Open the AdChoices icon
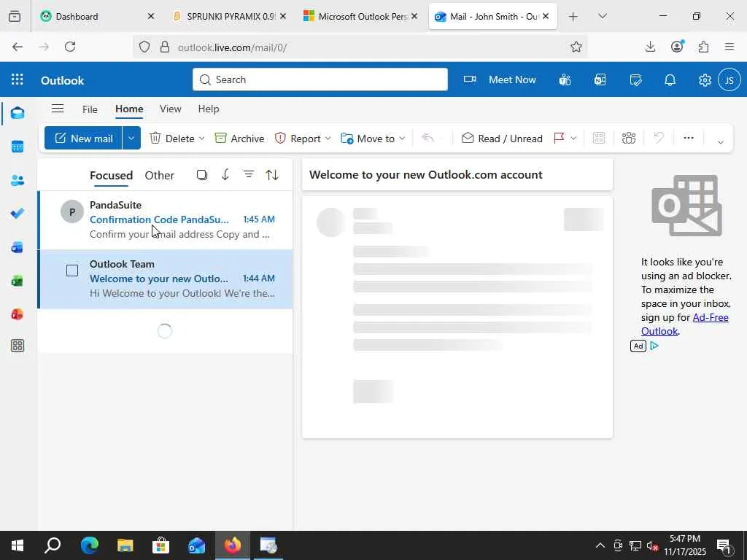Image resolution: width=747 pixels, height=560 pixels. (654, 346)
